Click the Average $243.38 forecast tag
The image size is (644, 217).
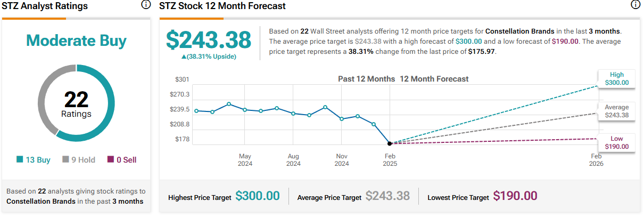(616, 111)
